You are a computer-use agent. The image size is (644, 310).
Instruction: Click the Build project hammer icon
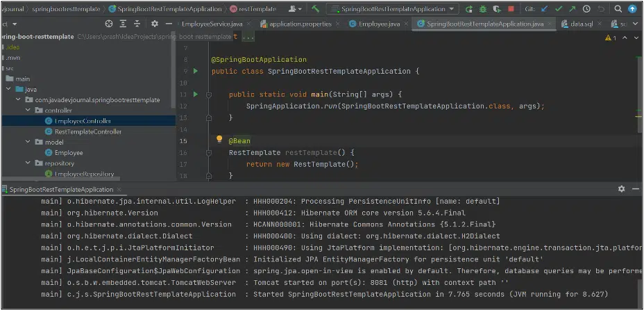tap(316, 9)
